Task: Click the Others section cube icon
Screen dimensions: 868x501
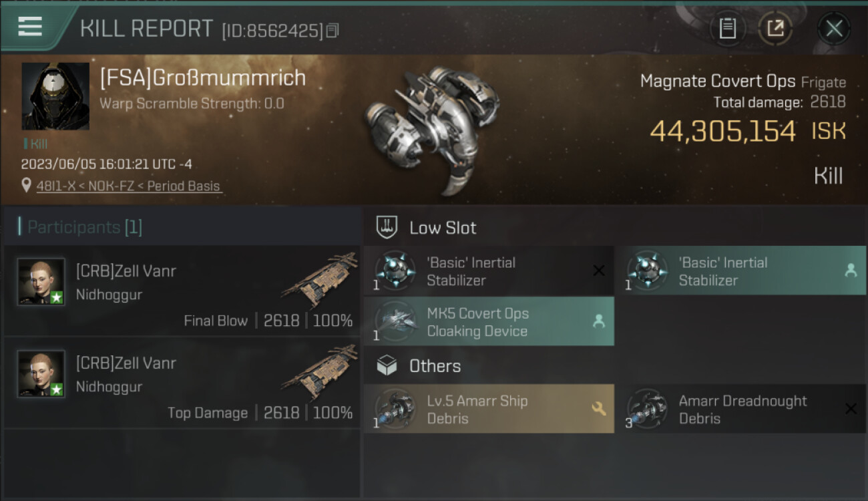Action: click(387, 366)
